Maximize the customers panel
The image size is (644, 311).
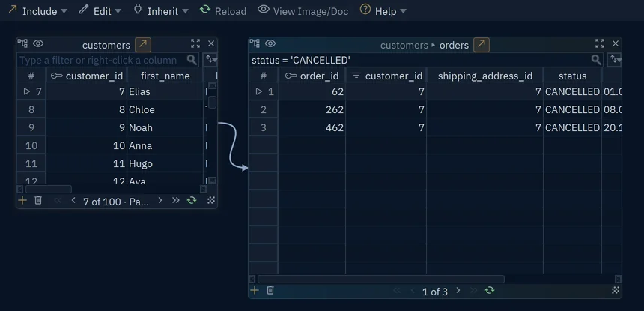195,43
